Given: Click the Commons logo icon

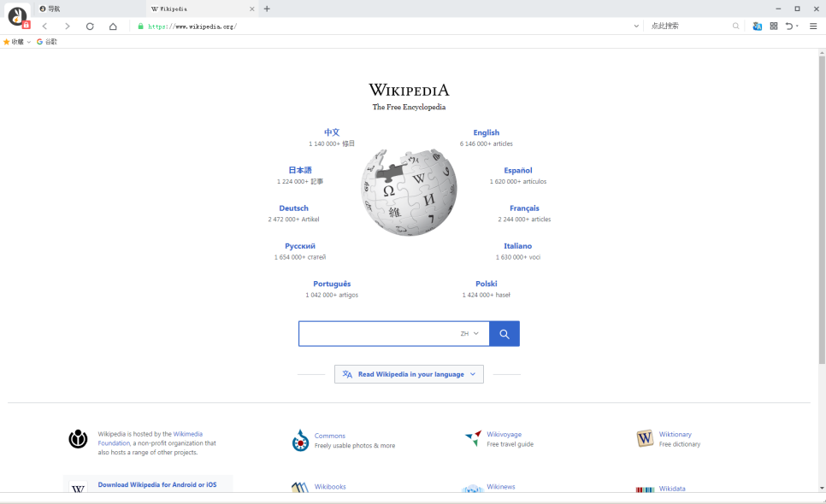Looking at the screenshot, I should [x=300, y=440].
